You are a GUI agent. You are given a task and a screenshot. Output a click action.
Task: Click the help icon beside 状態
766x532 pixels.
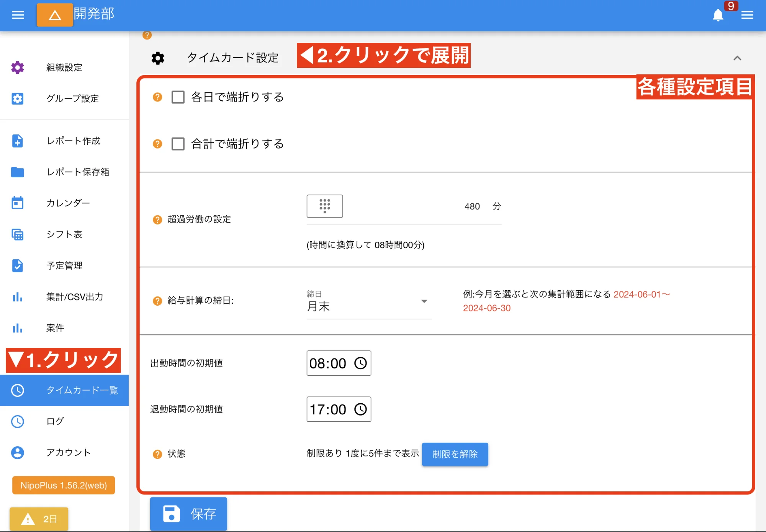(x=157, y=454)
